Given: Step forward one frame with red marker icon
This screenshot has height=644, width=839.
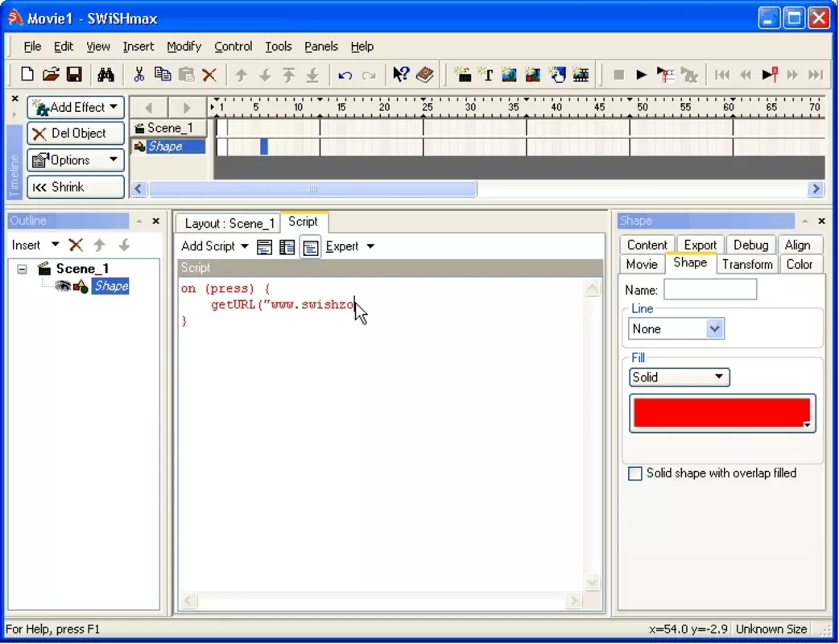Looking at the screenshot, I should 770,75.
